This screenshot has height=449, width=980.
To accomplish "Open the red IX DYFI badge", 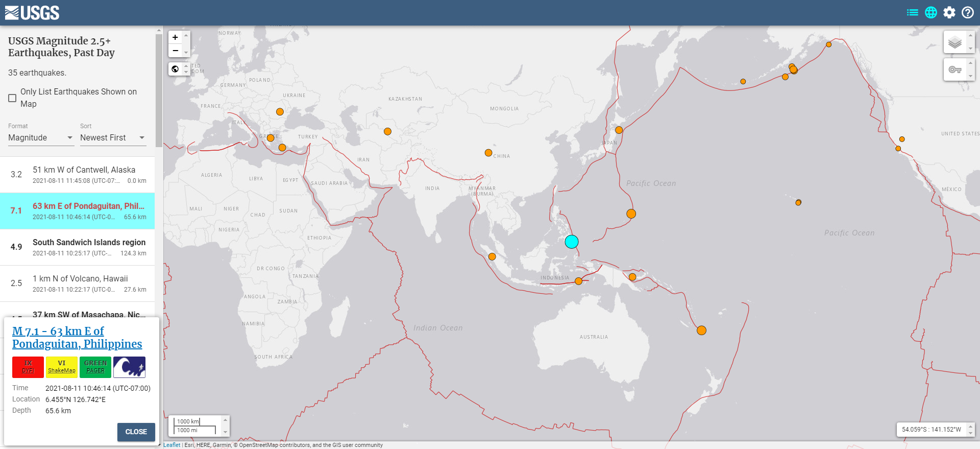I will click(x=28, y=367).
